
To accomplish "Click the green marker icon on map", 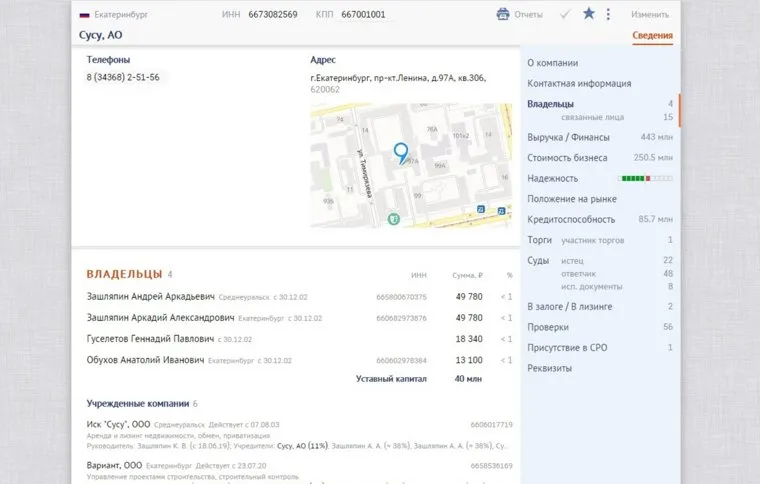I will 395,217.
